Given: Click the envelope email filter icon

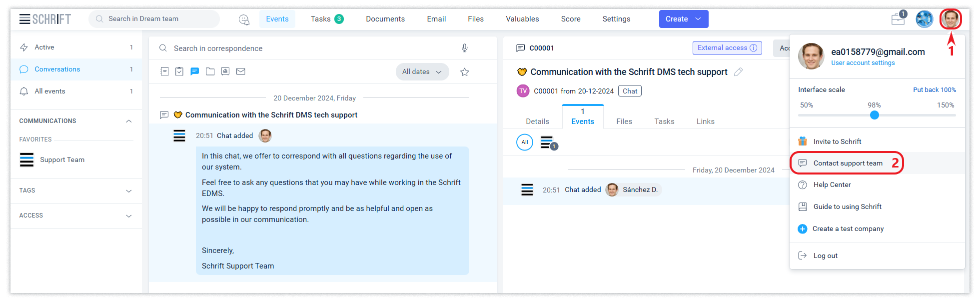Looking at the screenshot, I should point(240,71).
